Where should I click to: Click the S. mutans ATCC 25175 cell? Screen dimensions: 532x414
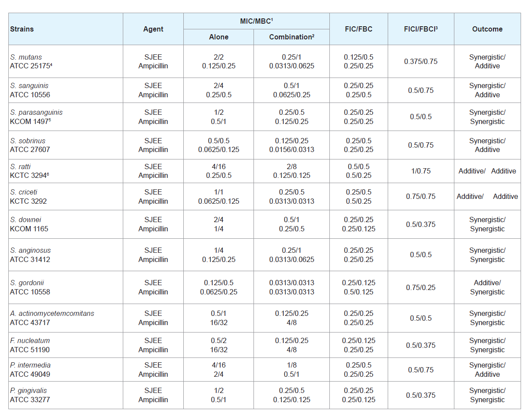pyautogui.click(x=66, y=61)
